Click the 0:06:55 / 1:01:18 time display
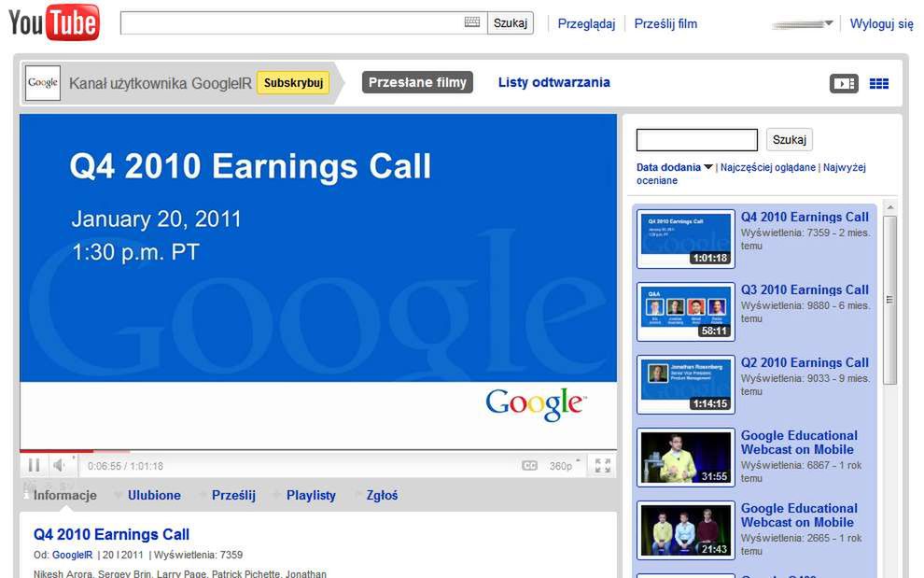Image resolution: width=924 pixels, height=578 pixels. tap(125, 466)
